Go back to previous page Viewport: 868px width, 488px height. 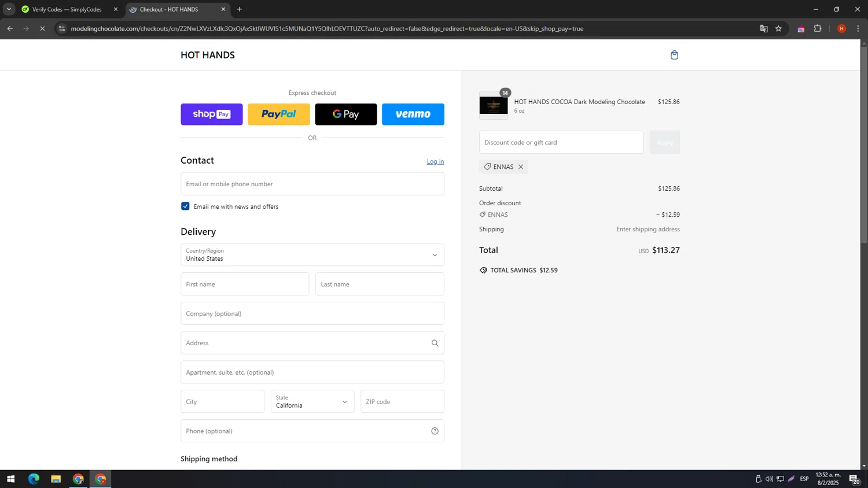(x=10, y=28)
